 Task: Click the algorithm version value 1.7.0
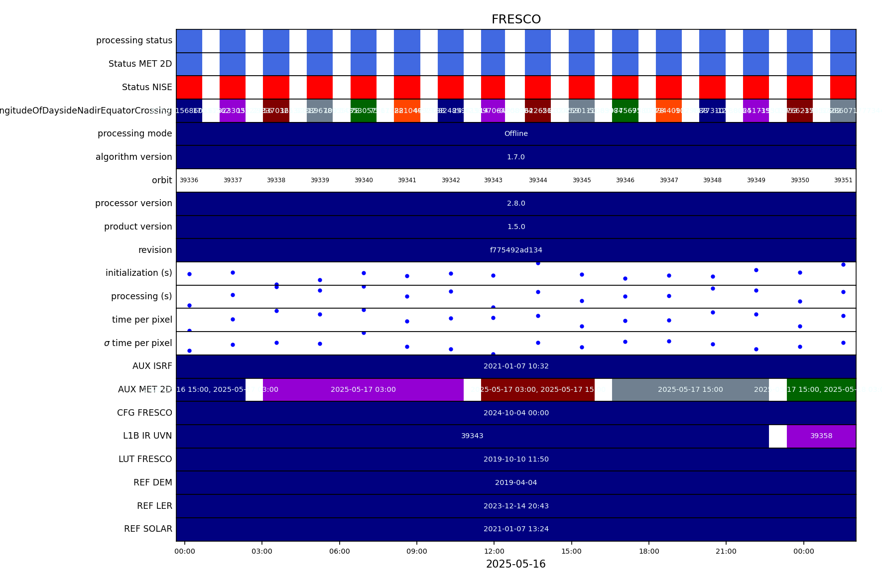coord(516,157)
